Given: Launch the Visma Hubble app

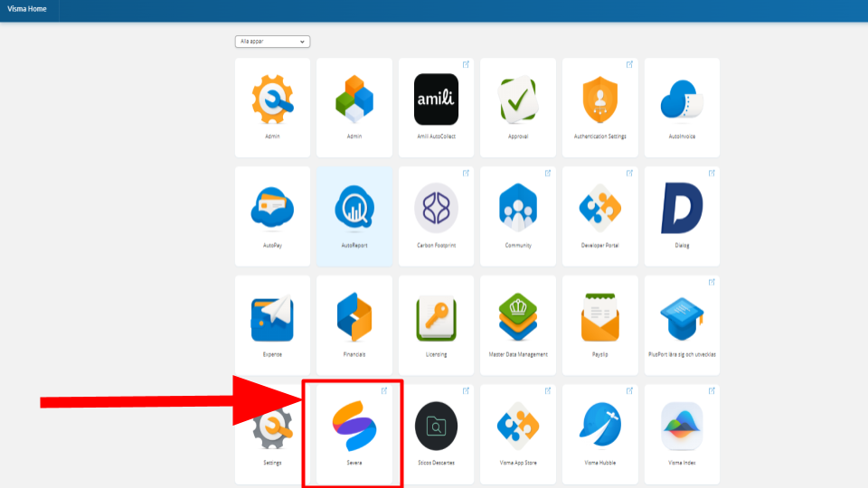Looking at the screenshot, I should click(x=600, y=435).
